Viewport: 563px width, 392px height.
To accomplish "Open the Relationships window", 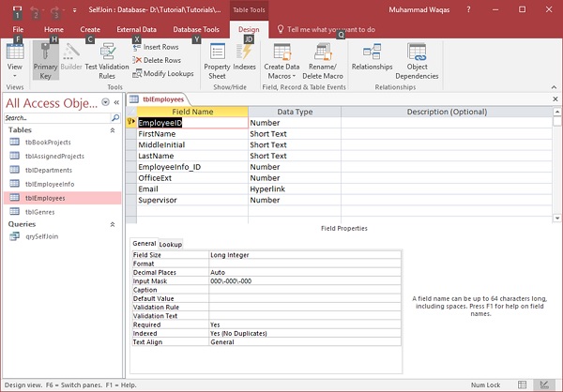I will (372, 56).
